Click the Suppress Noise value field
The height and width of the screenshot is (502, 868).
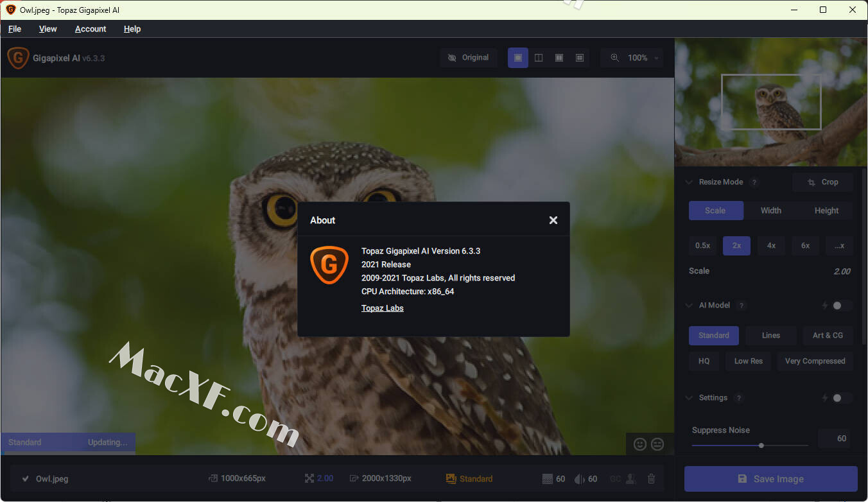(834, 438)
